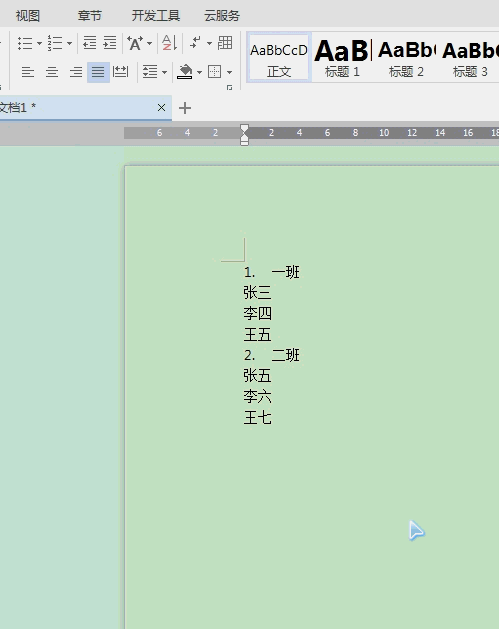The height and width of the screenshot is (629, 499).
Task: Click the name 李四
Action: coord(258,313)
